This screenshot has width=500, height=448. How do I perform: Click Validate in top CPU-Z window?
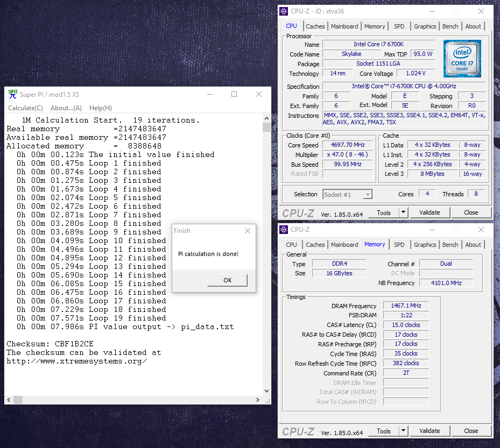pos(429,212)
